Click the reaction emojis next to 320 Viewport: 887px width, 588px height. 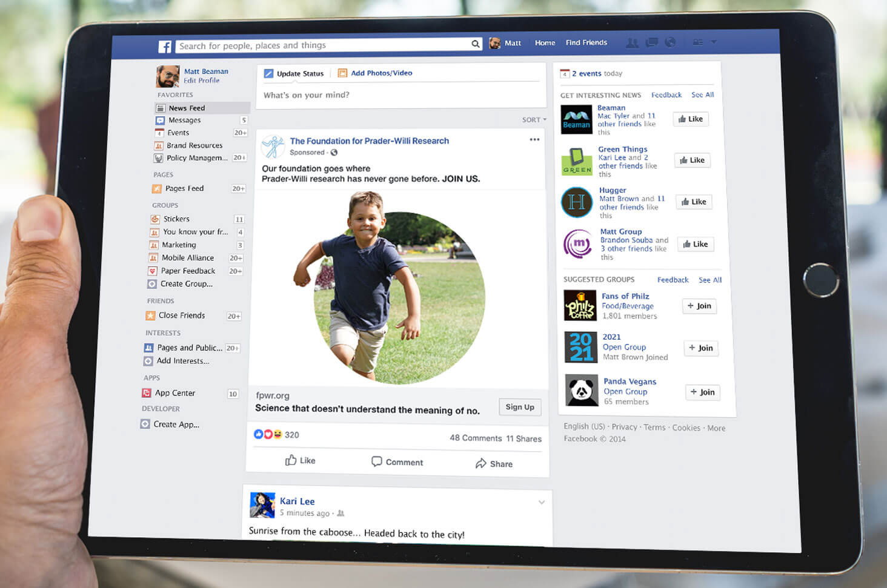(x=268, y=434)
